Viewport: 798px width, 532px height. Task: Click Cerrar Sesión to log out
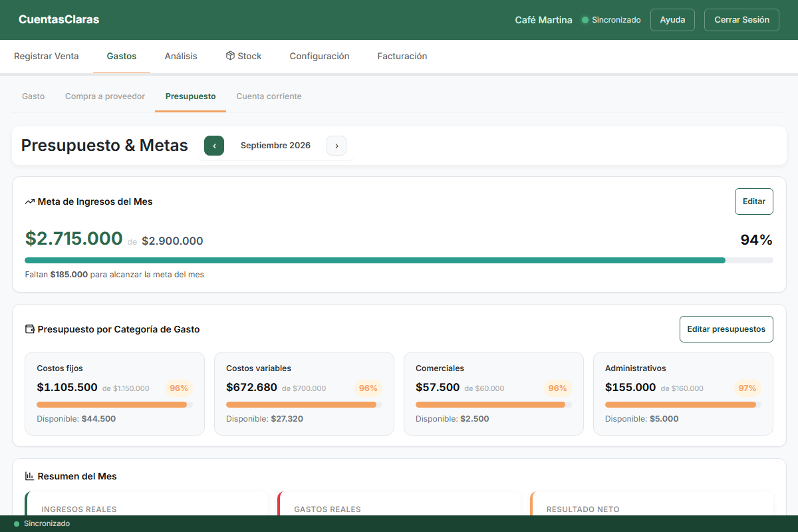[x=741, y=20]
